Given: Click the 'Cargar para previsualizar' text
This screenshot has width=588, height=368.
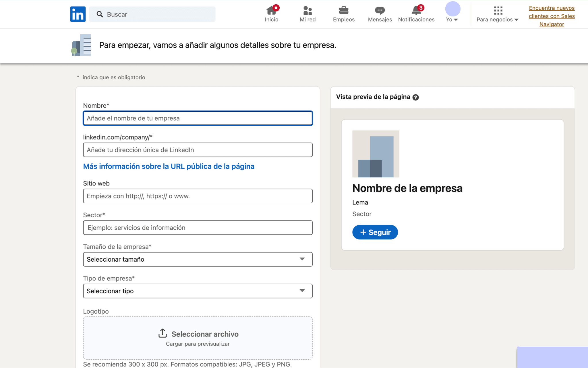Looking at the screenshot, I should (x=198, y=344).
